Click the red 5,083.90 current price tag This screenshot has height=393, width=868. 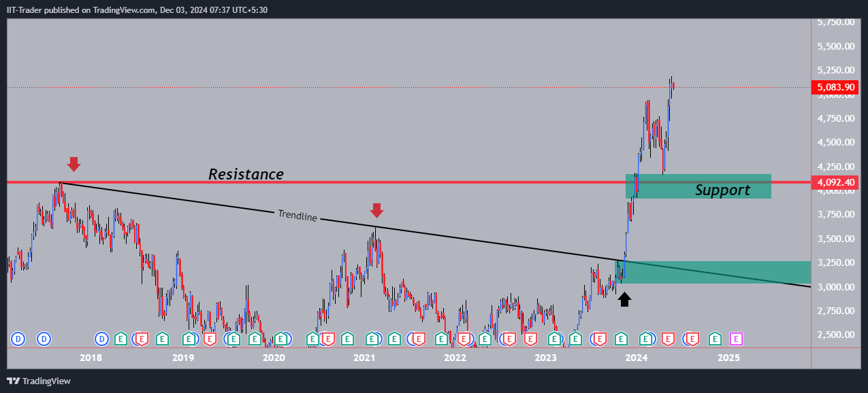pyautogui.click(x=834, y=87)
